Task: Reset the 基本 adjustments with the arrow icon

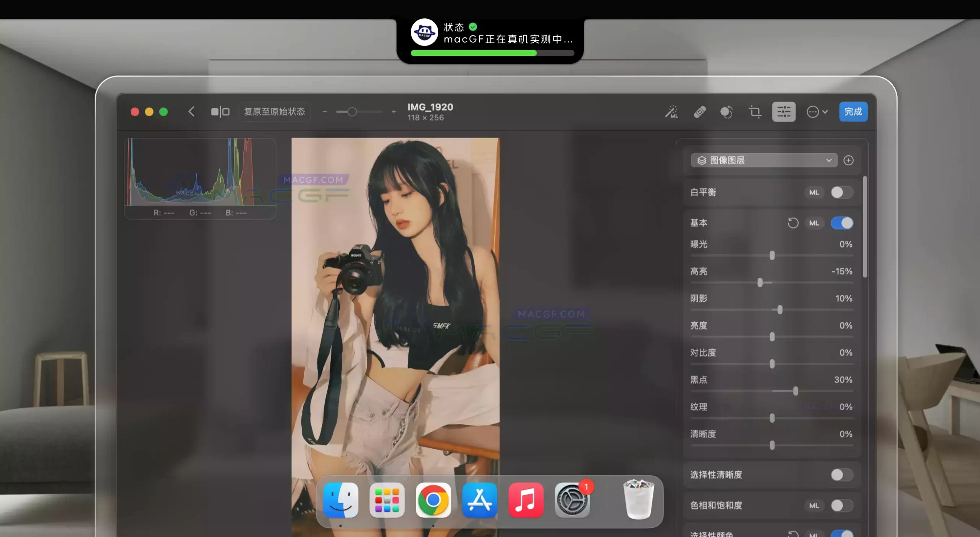Action: pyautogui.click(x=793, y=223)
